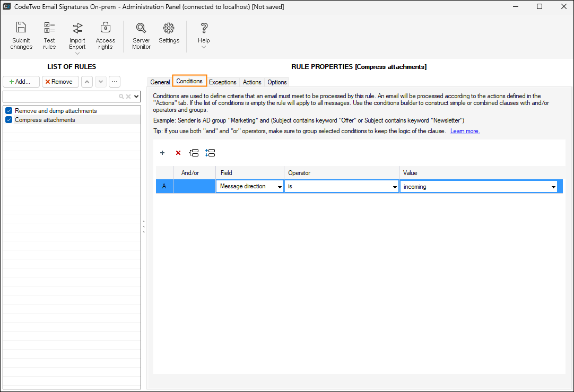Delete condition using the red X icon
Viewport: 574px width, 392px height.
pyautogui.click(x=178, y=153)
